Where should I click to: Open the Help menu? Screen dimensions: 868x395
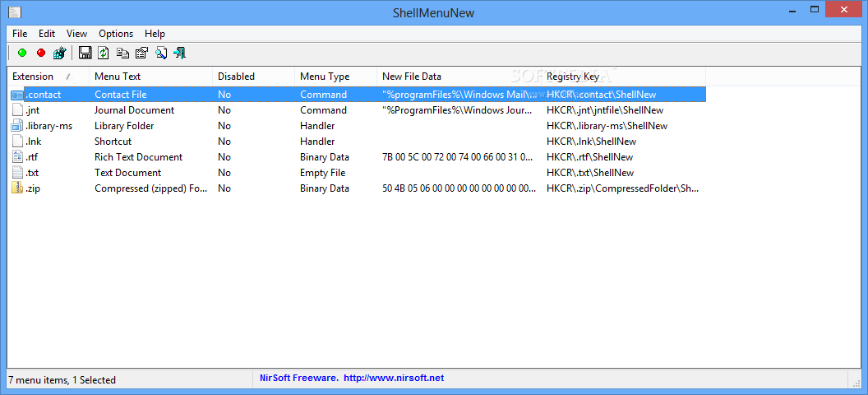155,33
